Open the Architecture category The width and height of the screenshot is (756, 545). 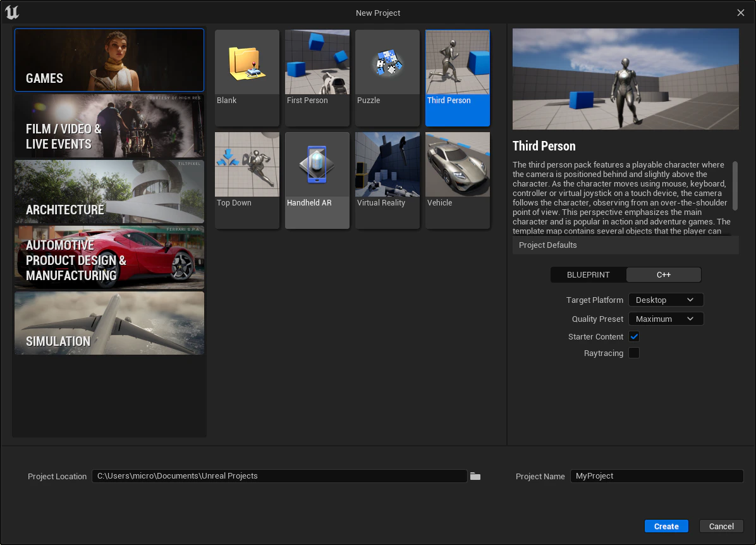[x=109, y=192]
